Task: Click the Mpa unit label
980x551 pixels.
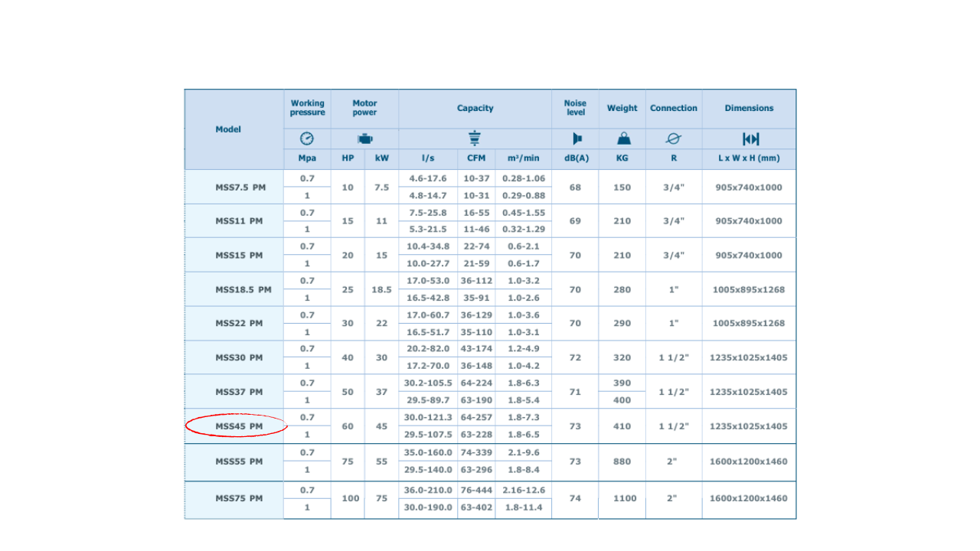Action: pos(307,158)
